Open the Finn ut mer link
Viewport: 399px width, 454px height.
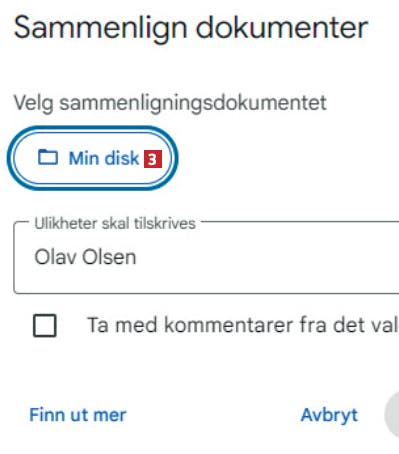tap(78, 415)
